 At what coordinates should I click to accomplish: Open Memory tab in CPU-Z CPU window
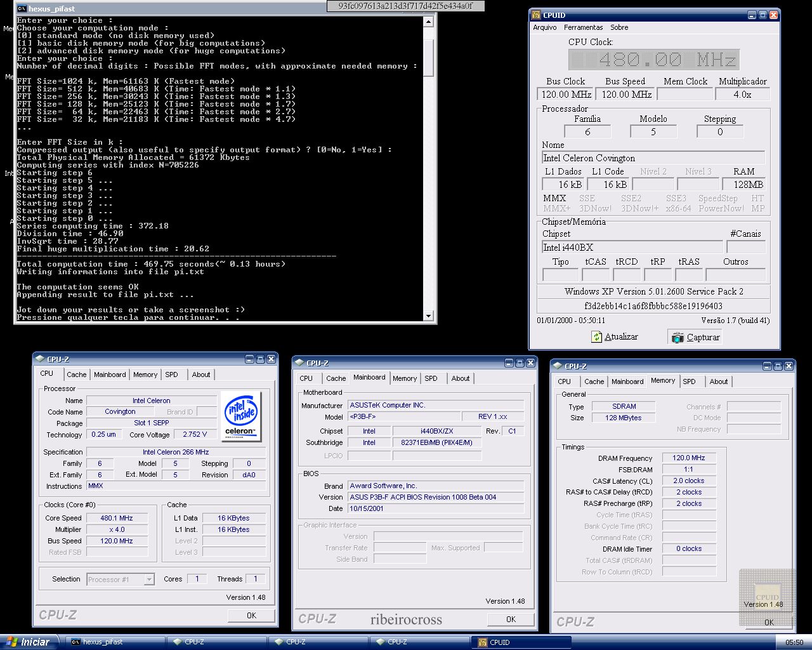click(x=145, y=375)
